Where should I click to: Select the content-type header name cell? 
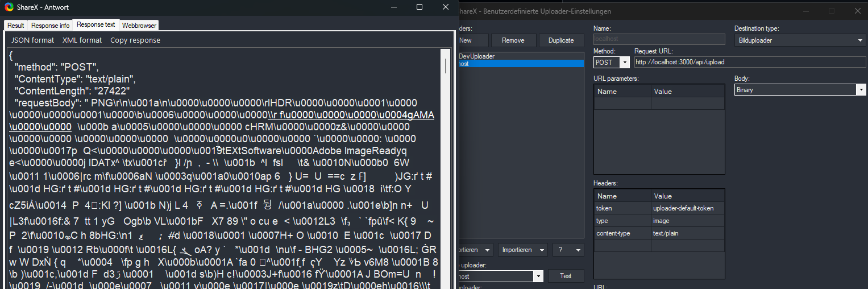click(622, 233)
